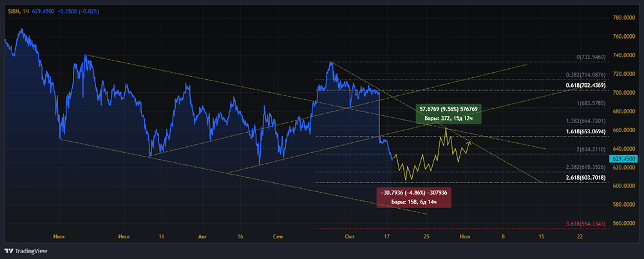Click price axis label 580.0000

coord(623,204)
